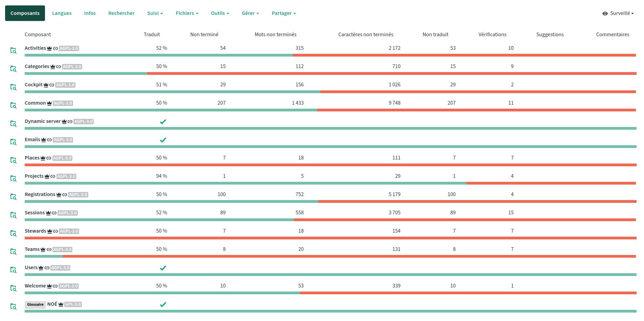The width and height of the screenshot is (644, 321).
Task: Open the Sessions component link
Action: pyautogui.click(x=34, y=213)
